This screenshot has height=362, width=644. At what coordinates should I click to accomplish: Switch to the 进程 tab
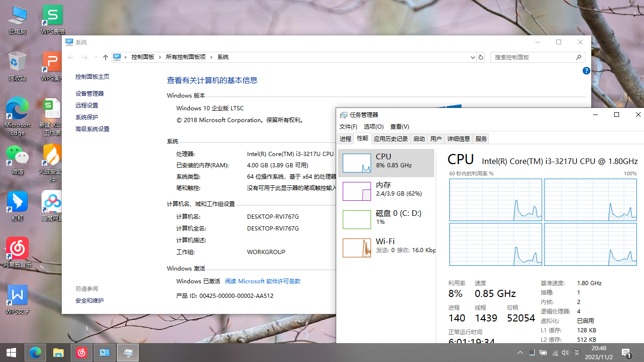(346, 139)
